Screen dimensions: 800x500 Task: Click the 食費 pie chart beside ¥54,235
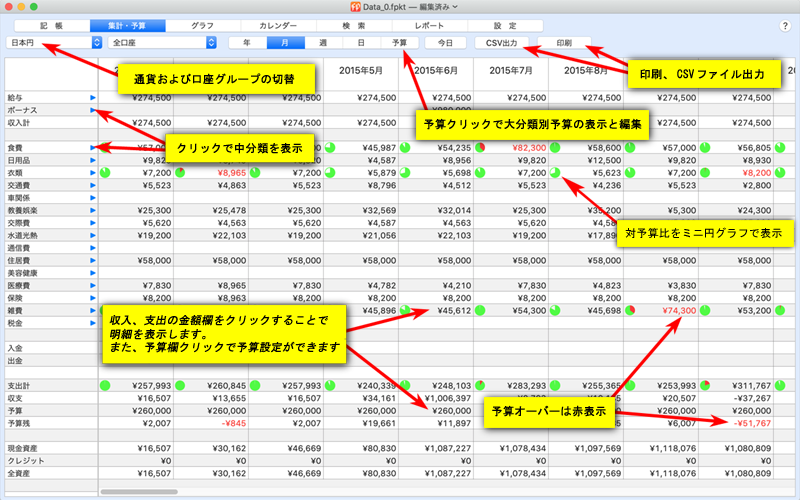tap(405, 147)
